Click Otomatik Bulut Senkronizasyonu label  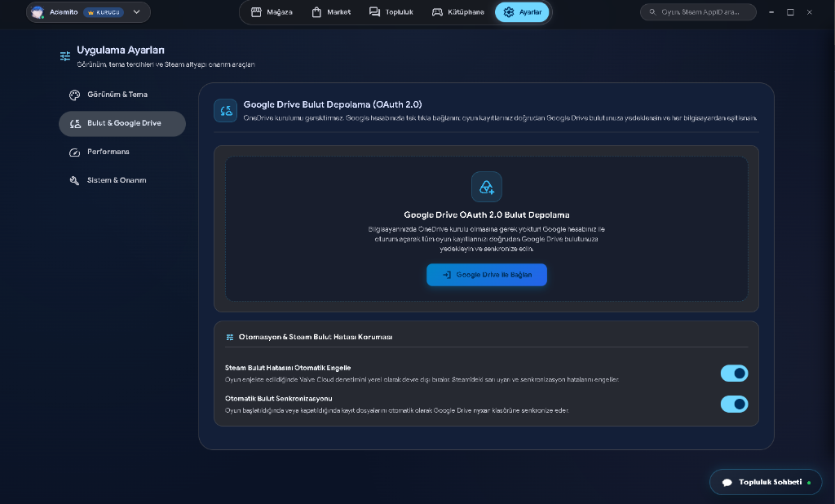click(x=279, y=399)
